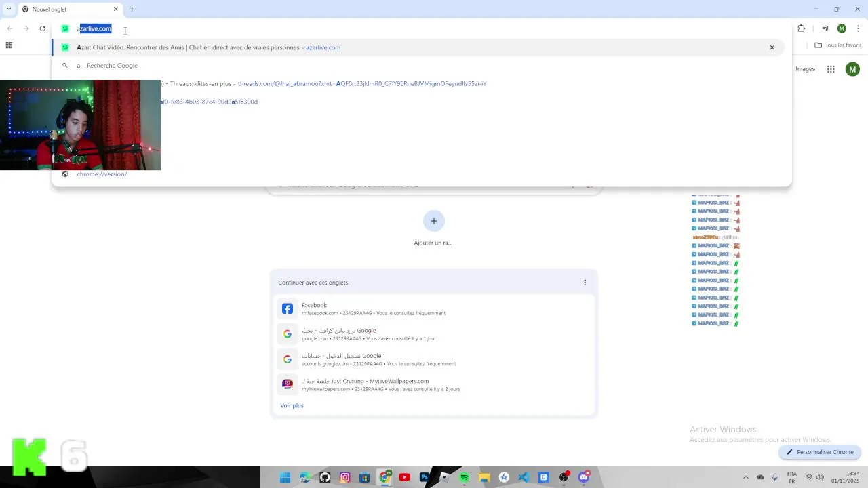This screenshot has width=868, height=488.
Task: Click the address bar showing azarlive.com
Action: pos(420,28)
